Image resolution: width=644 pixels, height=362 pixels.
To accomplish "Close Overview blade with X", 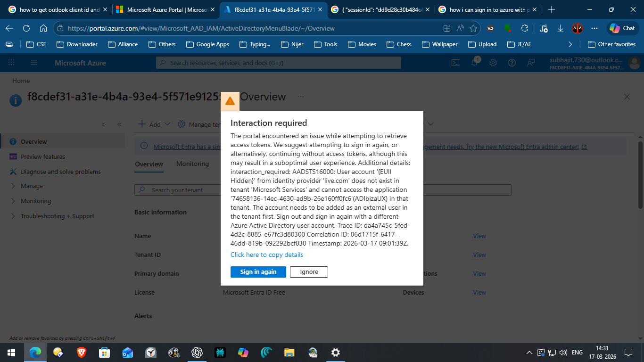I will click(x=627, y=97).
